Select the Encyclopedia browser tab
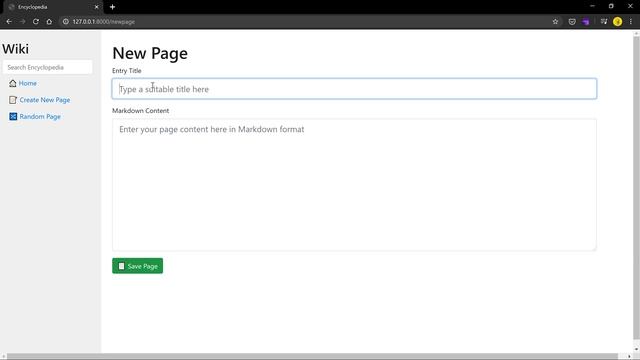 [53, 7]
